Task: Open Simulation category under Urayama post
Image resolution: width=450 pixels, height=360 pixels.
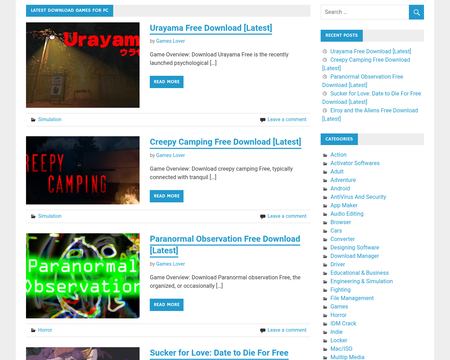Action: coord(50,119)
